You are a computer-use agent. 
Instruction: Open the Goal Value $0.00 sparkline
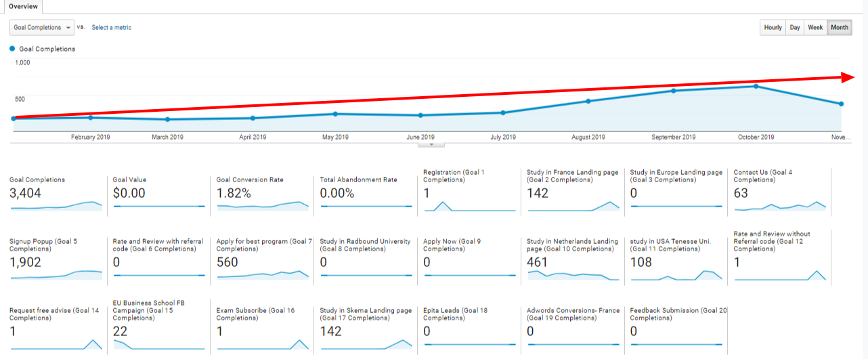point(160,206)
